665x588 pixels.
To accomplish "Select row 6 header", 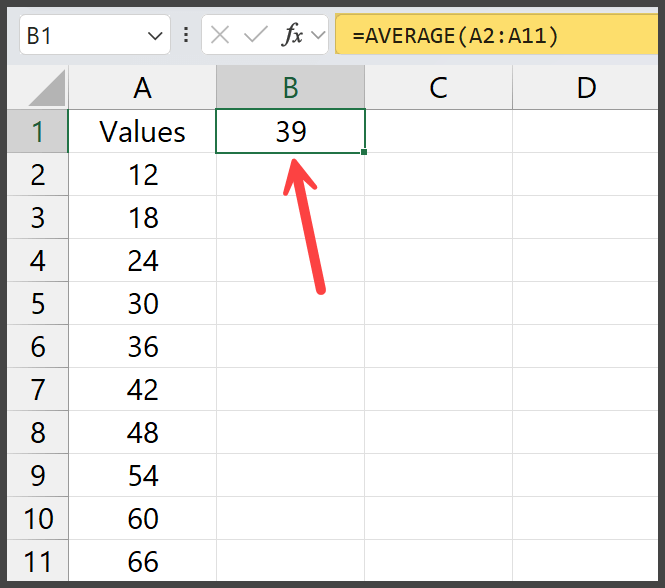I will (38, 346).
